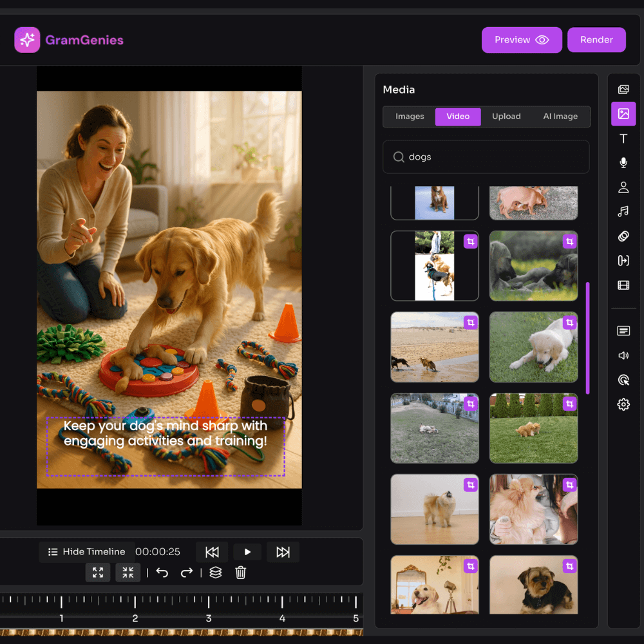
Task: Select the avatar person icon in sidebar
Action: coord(623,187)
